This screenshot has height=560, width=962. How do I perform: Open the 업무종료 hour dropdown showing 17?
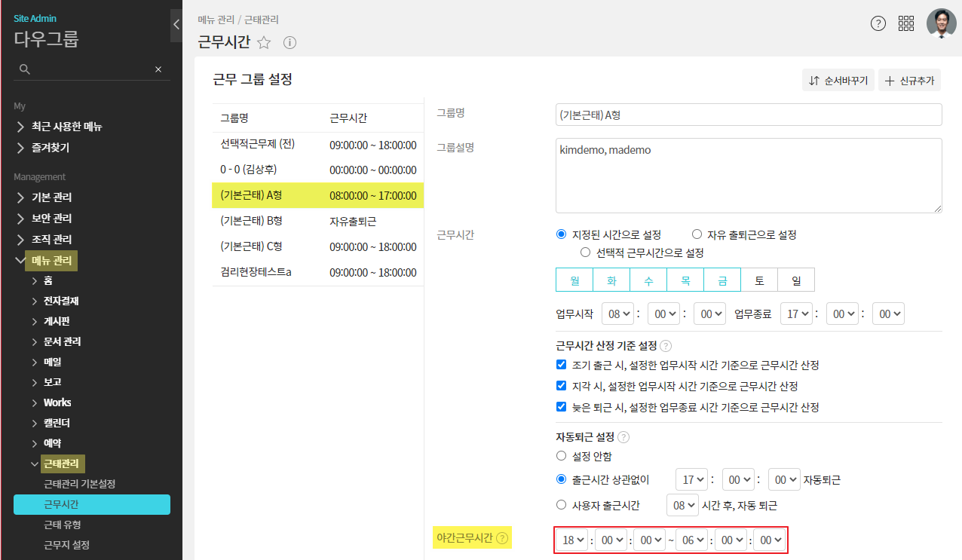[796, 314]
